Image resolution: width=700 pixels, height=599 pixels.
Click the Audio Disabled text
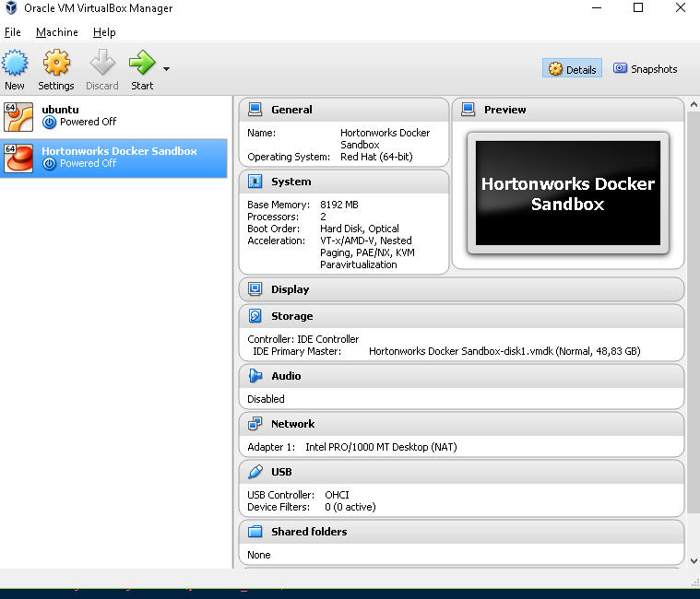coord(266,399)
